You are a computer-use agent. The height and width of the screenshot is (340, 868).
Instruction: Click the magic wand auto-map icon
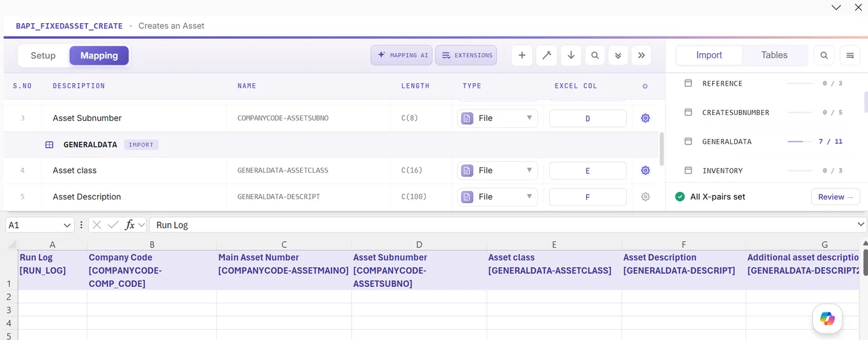pyautogui.click(x=546, y=56)
